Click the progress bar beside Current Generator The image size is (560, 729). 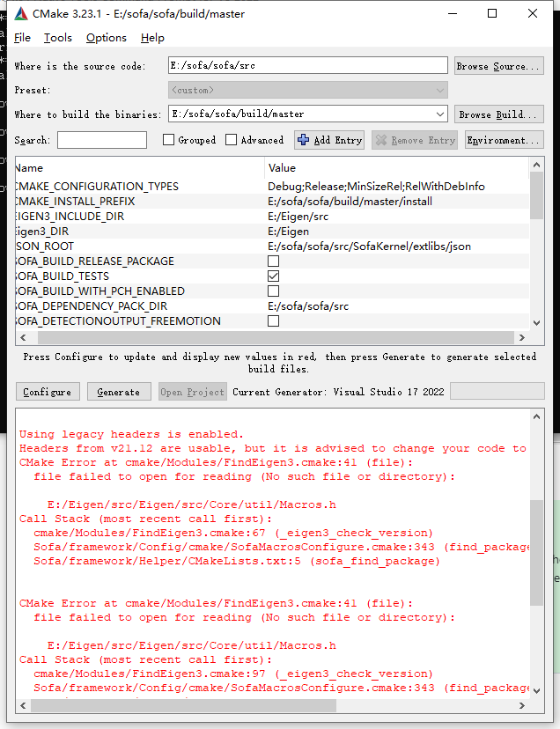coord(497,391)
